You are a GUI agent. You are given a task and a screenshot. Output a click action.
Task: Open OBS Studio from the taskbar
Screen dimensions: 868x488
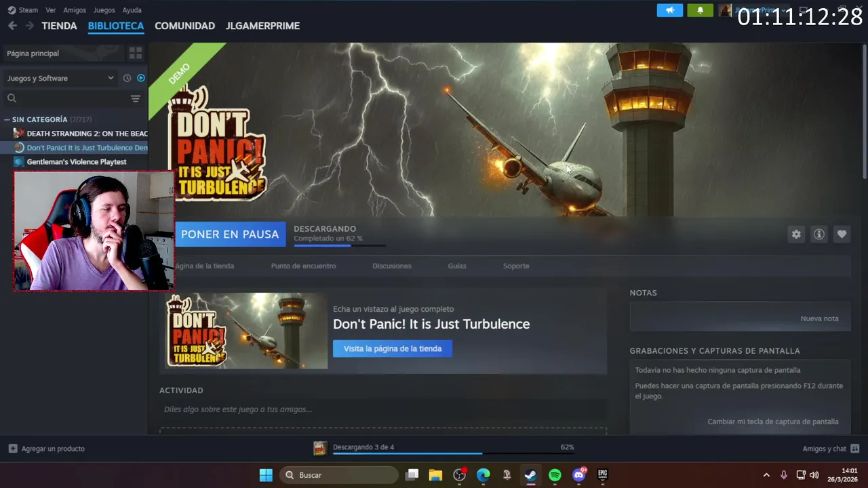pos(460,475)
